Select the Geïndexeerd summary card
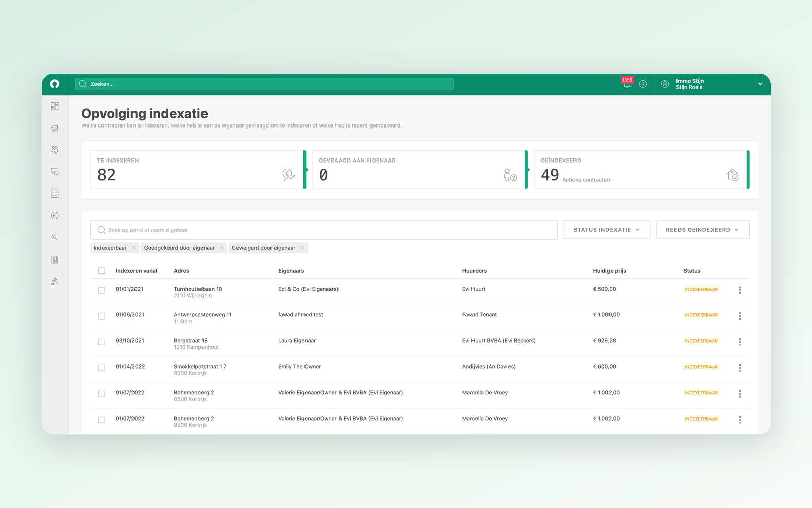The image size is (812, 508). tap(641, 170)
